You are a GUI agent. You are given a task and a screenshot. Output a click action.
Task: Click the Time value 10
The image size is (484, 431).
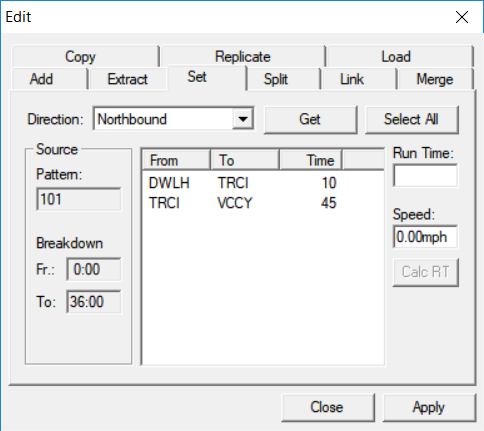tap(329, 183)
